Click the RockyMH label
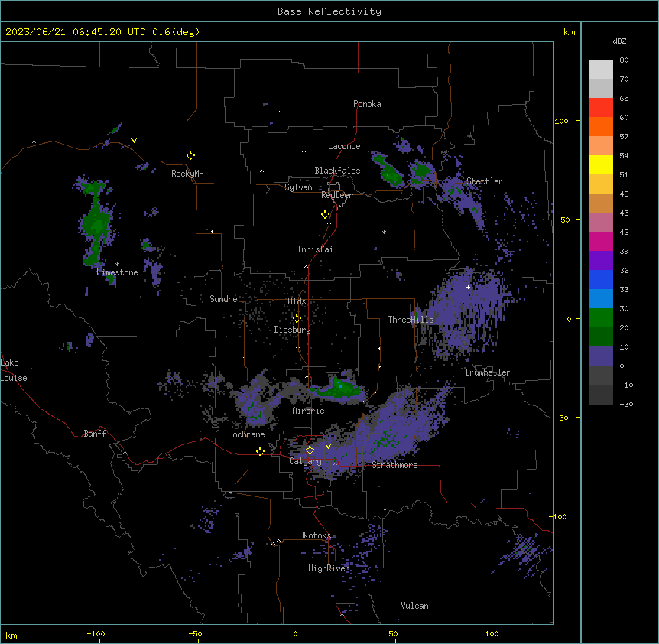659x644 pixels. pyautogui.click(x=187, y=173)
